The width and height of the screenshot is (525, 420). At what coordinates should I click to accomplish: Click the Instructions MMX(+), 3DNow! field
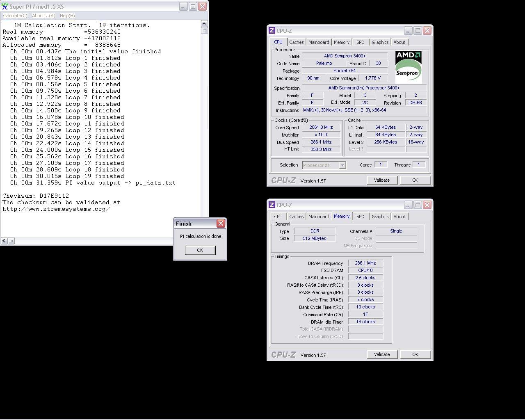pyautogui.click(x=364, y=110)
